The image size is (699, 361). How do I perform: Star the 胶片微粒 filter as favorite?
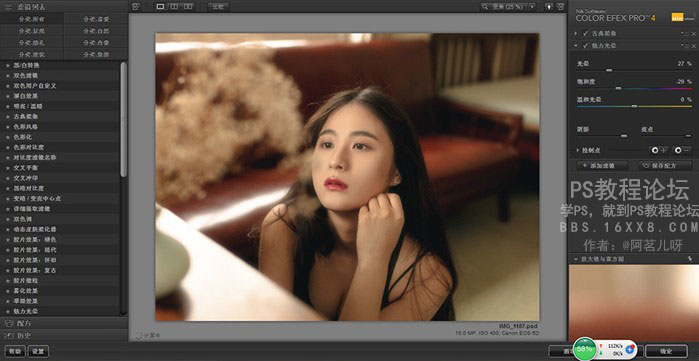click(x=8, y=281)
